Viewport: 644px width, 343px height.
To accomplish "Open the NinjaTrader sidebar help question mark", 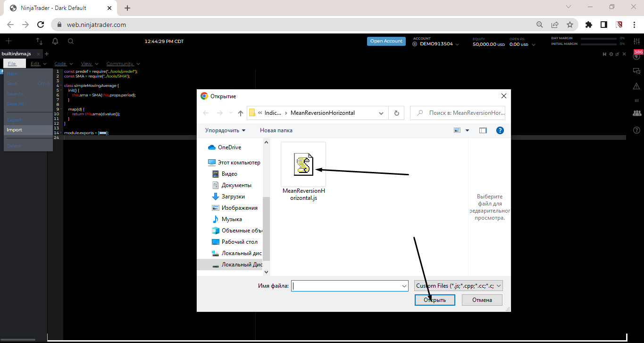I will click(x=636, y=130).
